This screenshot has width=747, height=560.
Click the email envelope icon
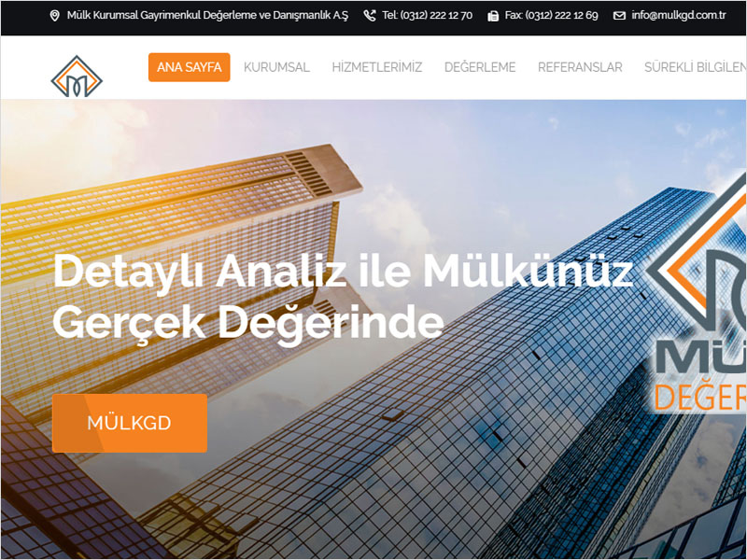[619, 16]
